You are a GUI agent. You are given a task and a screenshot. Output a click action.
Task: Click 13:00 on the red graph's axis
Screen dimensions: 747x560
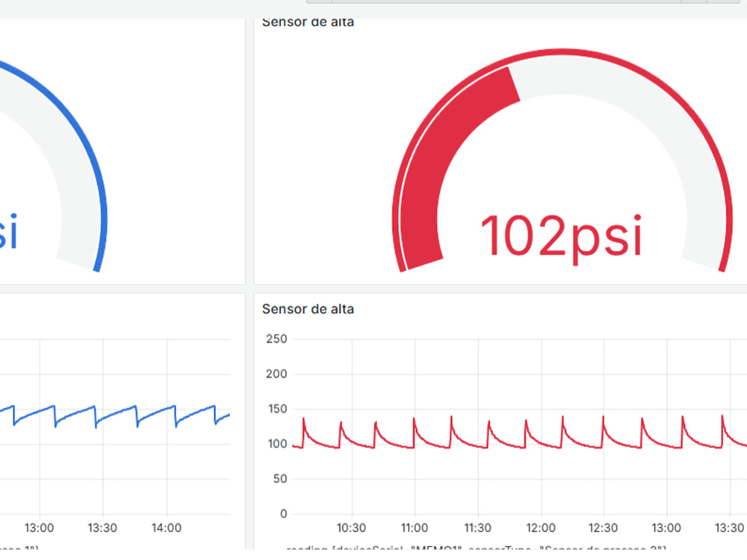(666, 528)
